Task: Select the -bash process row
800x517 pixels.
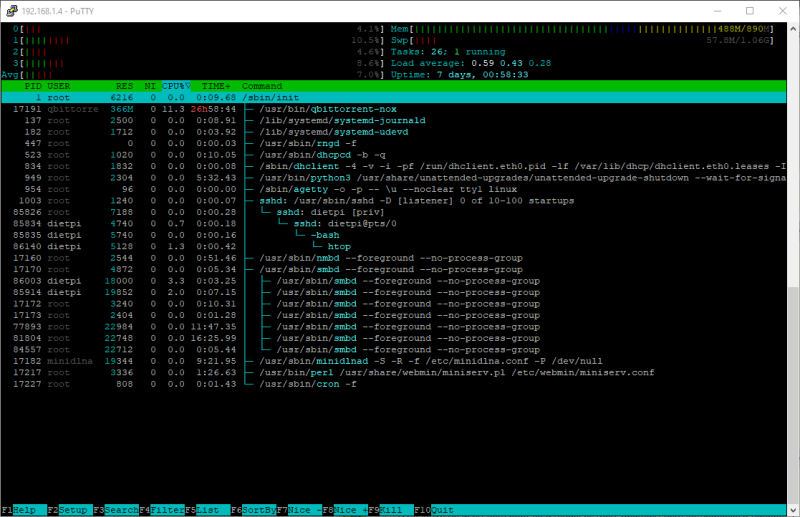Action: click(393, 235)
